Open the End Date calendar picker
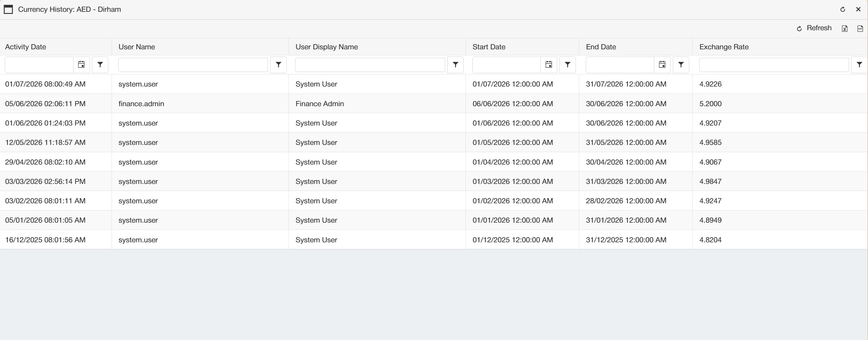The height and width of the screenshot is (340, 868). [x=662, y=65]
